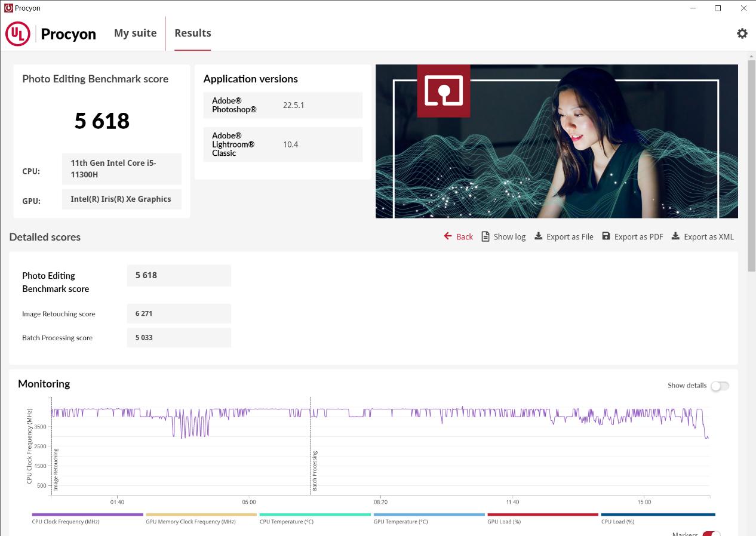
Task: Open settings with the gear icon
Action: pos(742,33)
